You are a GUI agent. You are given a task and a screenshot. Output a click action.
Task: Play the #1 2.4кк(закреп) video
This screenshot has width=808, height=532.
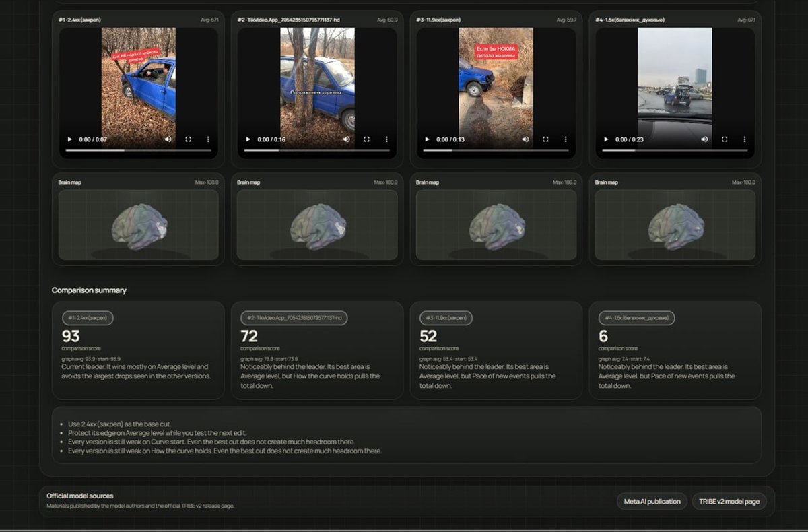click(x=69, y=139)
